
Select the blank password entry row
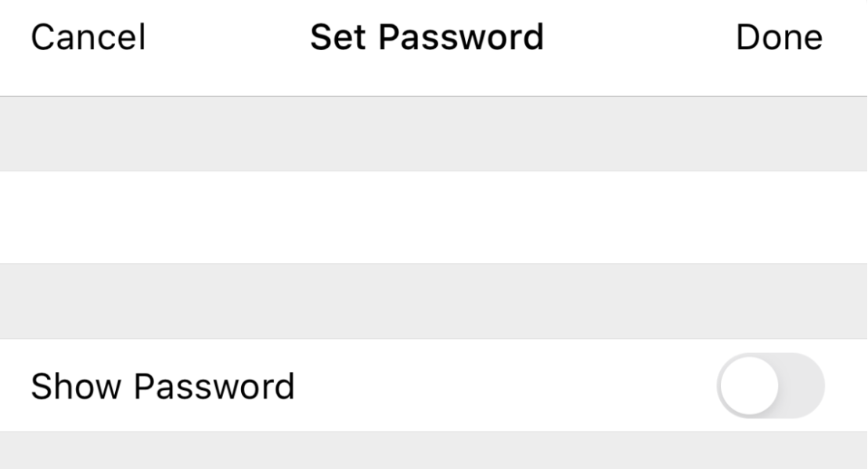click(x=434, y=217)
